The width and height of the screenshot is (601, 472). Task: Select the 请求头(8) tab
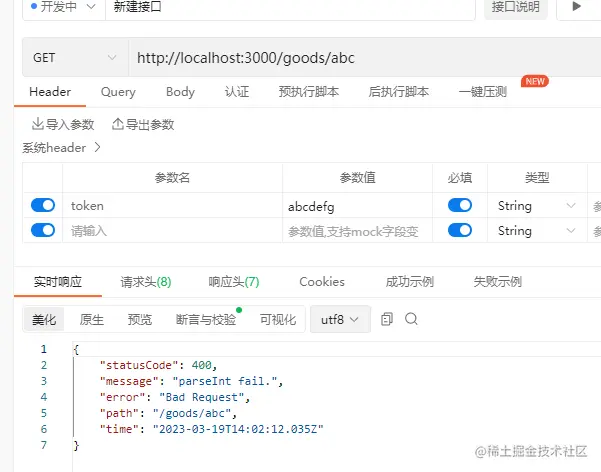tap(146, 282)
